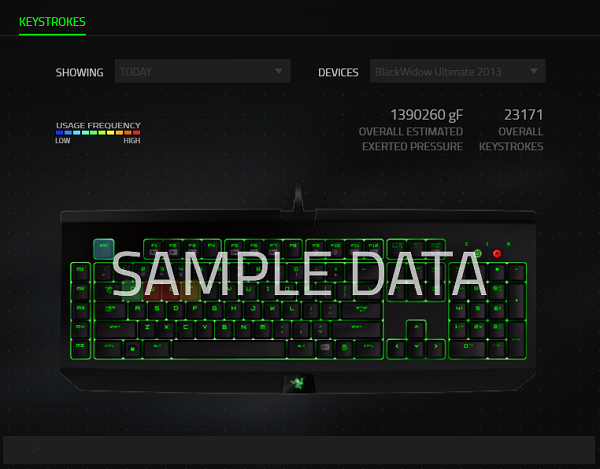Click the 23171 overall keystrokes value
Screen dimensions: 600x469
pyautogui.click(x=523, y=115)
